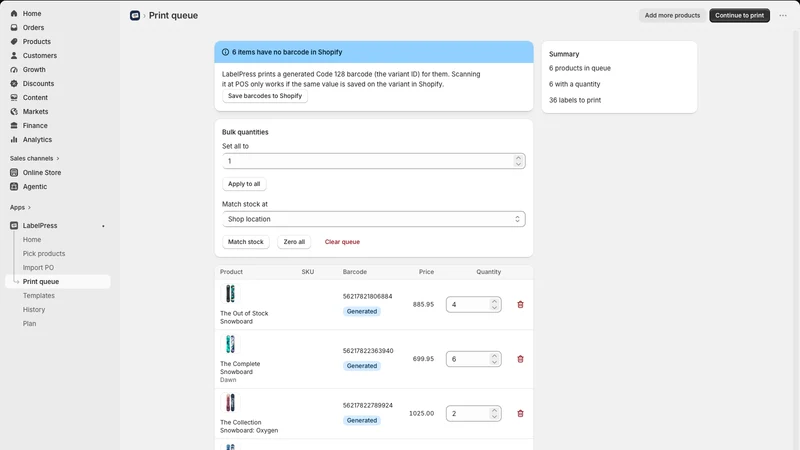800x450 pixels.
Task: Click The Collection Snowboard: Oxygen thumbnail
Action: [230, 403]
